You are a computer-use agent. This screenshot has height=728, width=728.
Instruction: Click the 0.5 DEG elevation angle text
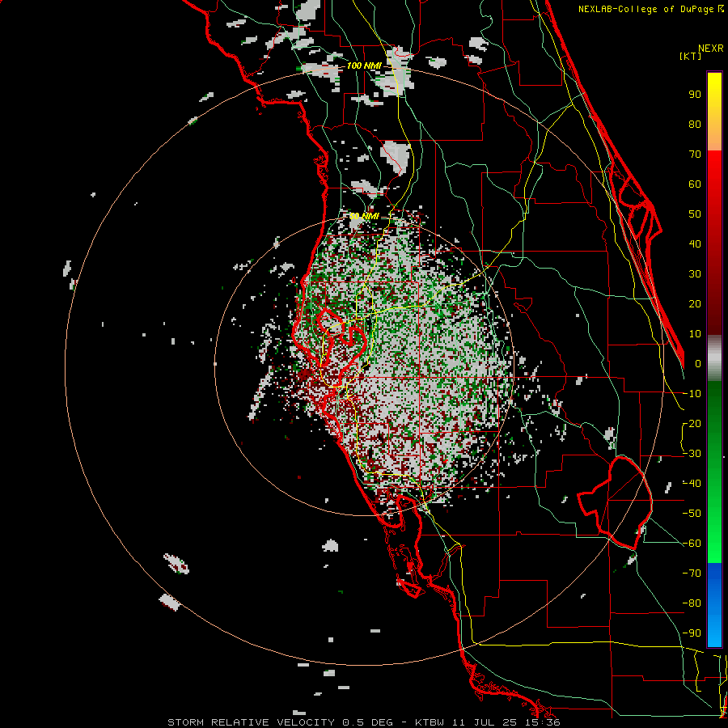(368, 722)
